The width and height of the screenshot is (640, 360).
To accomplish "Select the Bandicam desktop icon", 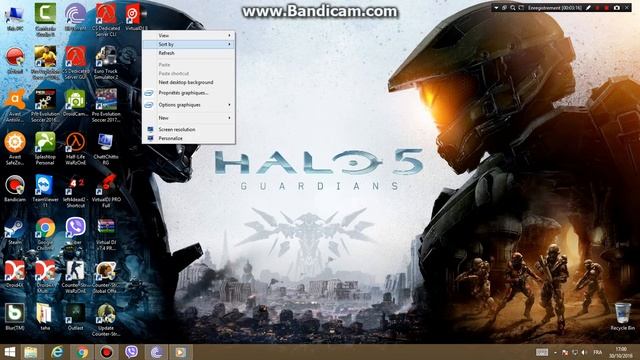I will pyautogui.click(x=15, y=188).
